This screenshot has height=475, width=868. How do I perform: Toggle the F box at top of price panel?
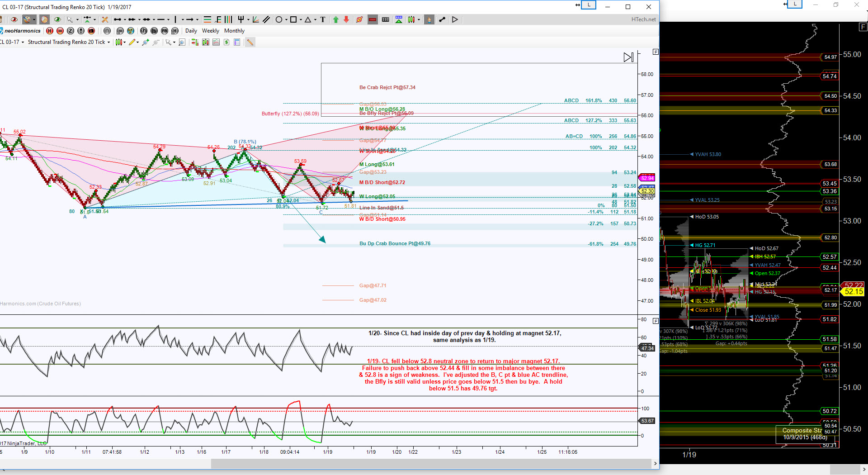click(x=656, y=52)
